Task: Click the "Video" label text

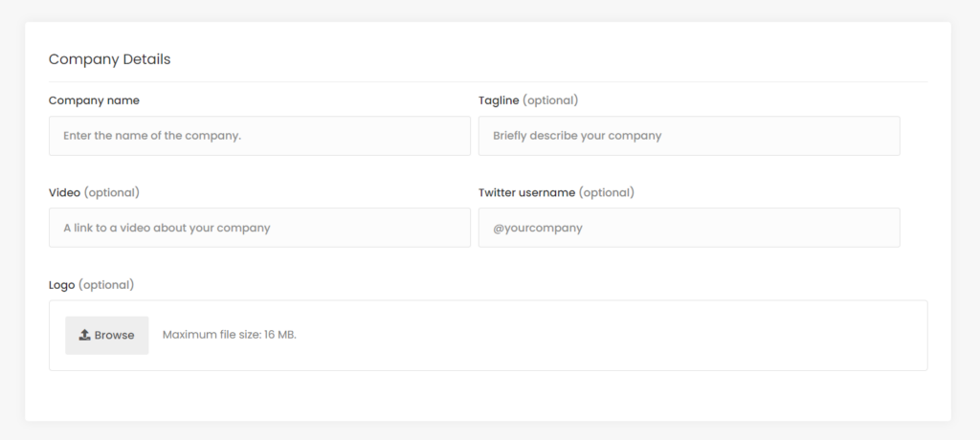Action: pyautogui.click(x=64, y=192)
